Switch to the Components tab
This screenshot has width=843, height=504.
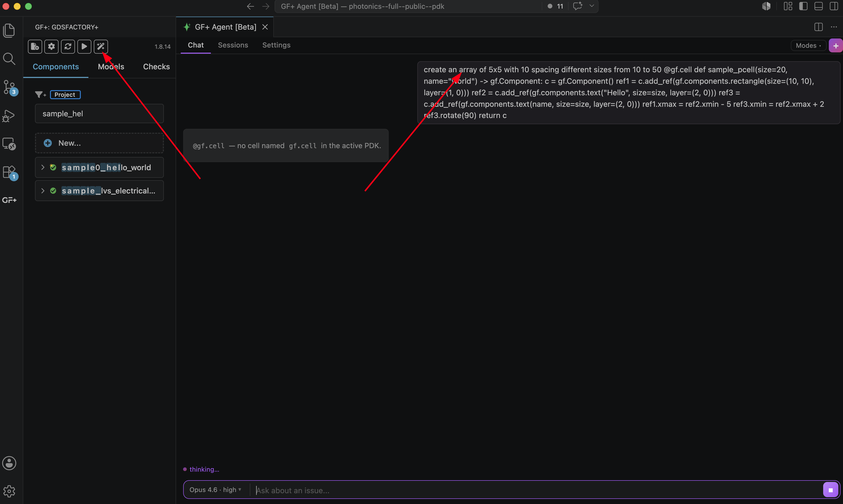(56, 67)
